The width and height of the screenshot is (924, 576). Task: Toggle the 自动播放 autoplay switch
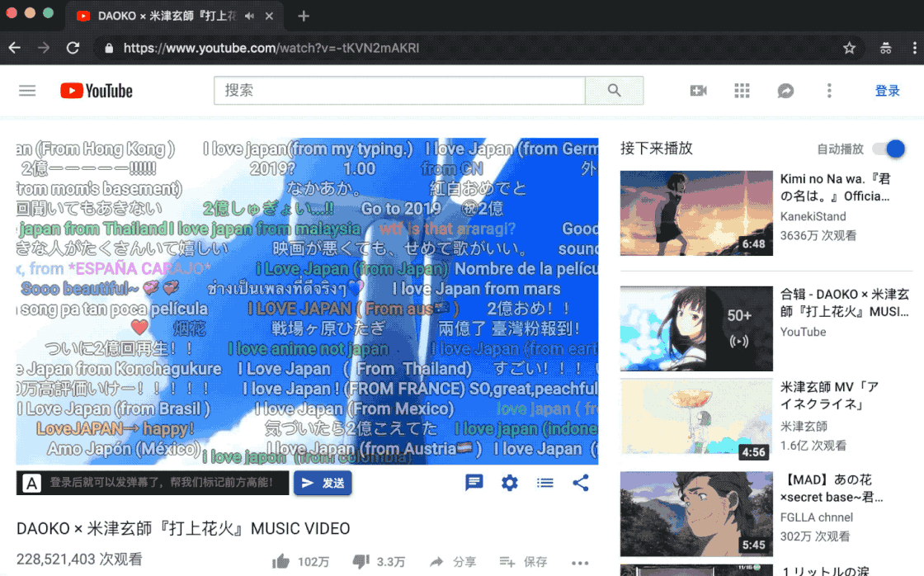click(x=889, y=149)
